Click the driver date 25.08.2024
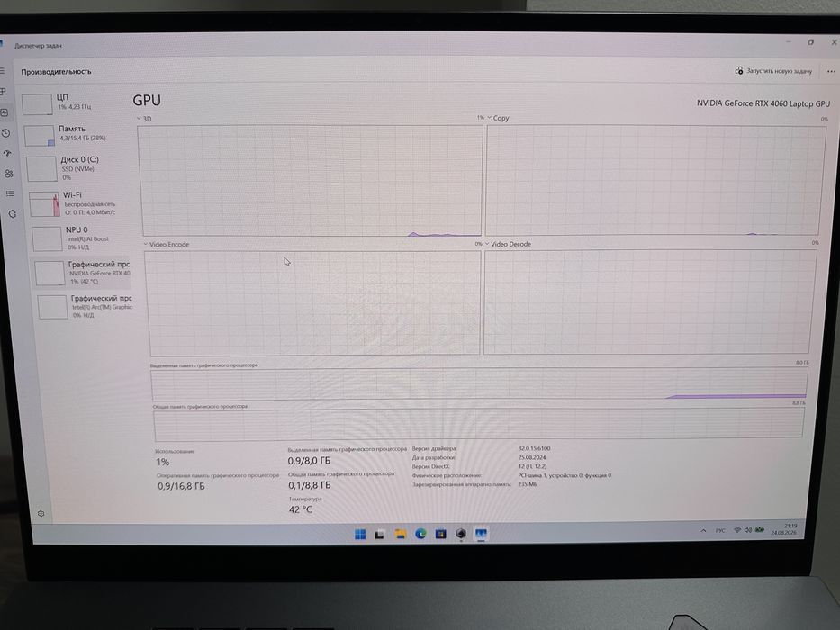The height and width of the screenshot is (630, 840). 532,457
